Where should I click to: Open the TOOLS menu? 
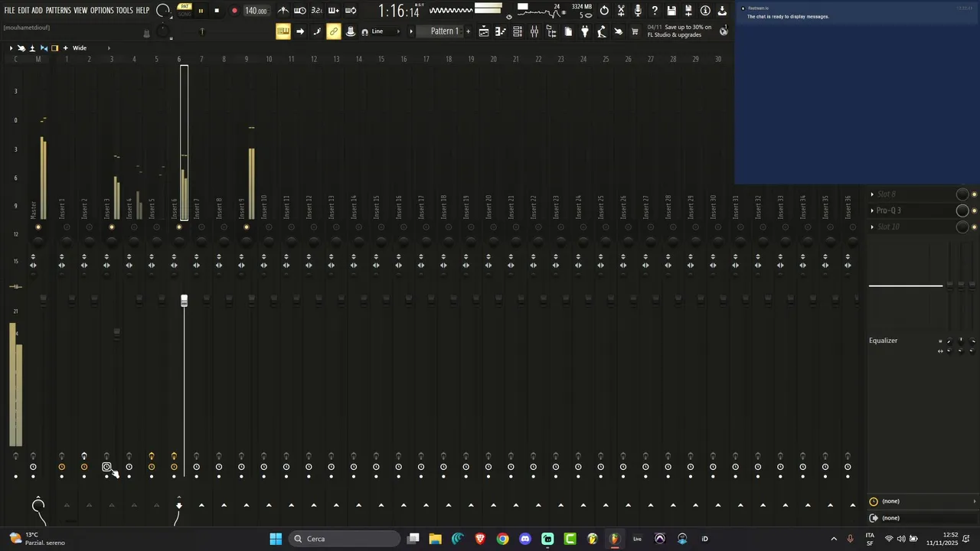[124, 11]
